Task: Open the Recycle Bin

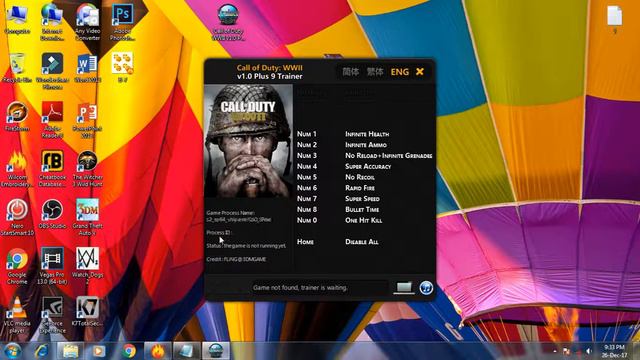Action: pos(17,67)
